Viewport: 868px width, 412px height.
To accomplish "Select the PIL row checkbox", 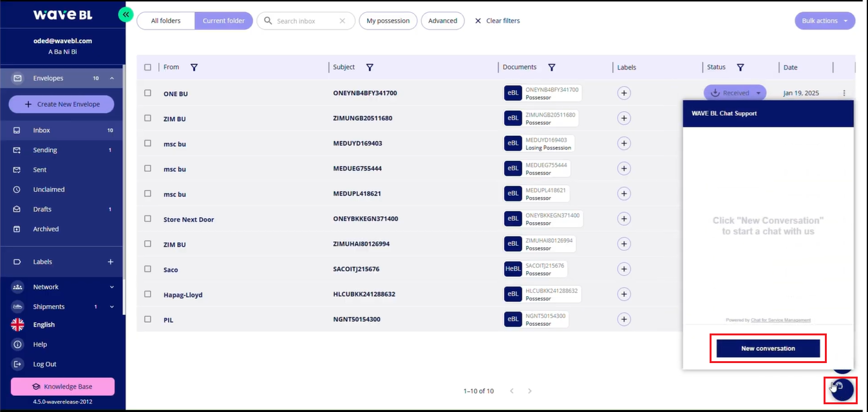I will [148, 319].
